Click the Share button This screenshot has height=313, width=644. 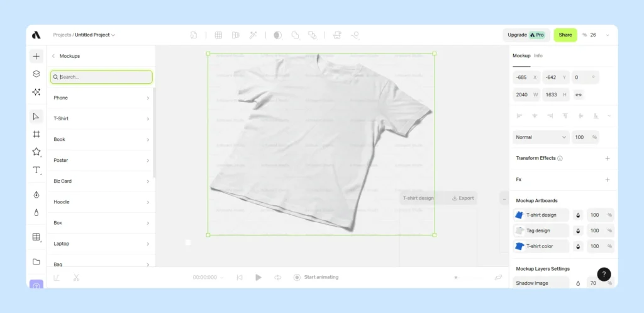(565, 35)
